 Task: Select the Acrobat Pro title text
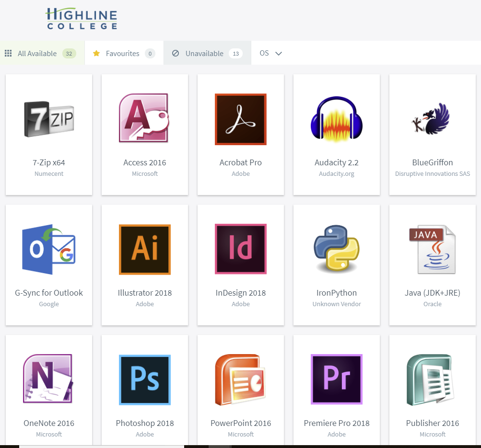[x=241, y=162]
